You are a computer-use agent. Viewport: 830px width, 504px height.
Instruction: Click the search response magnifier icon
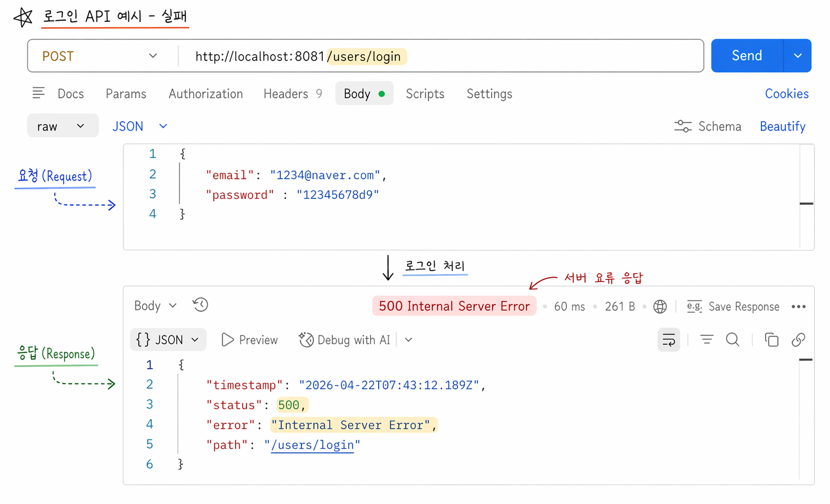[733, 340]
